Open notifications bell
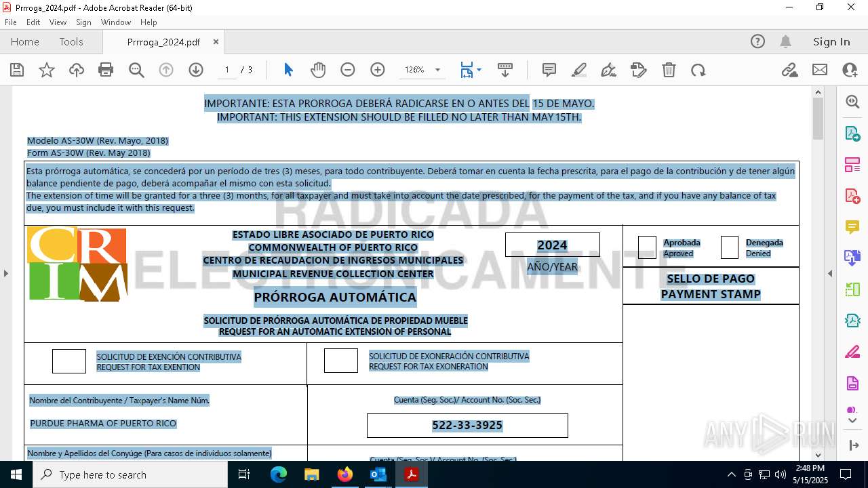The width and height of the screenshot is (868, 488). (786, 41)
